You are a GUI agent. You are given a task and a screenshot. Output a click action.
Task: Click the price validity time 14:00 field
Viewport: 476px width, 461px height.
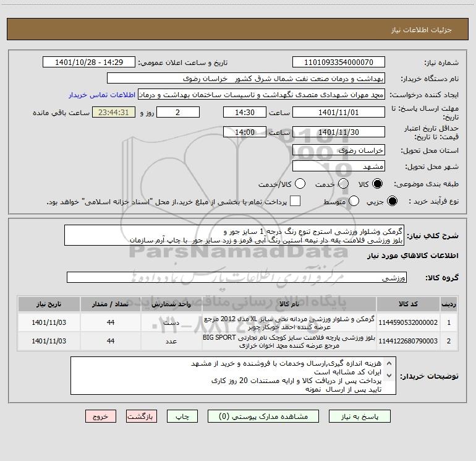(x=245, y=132)
